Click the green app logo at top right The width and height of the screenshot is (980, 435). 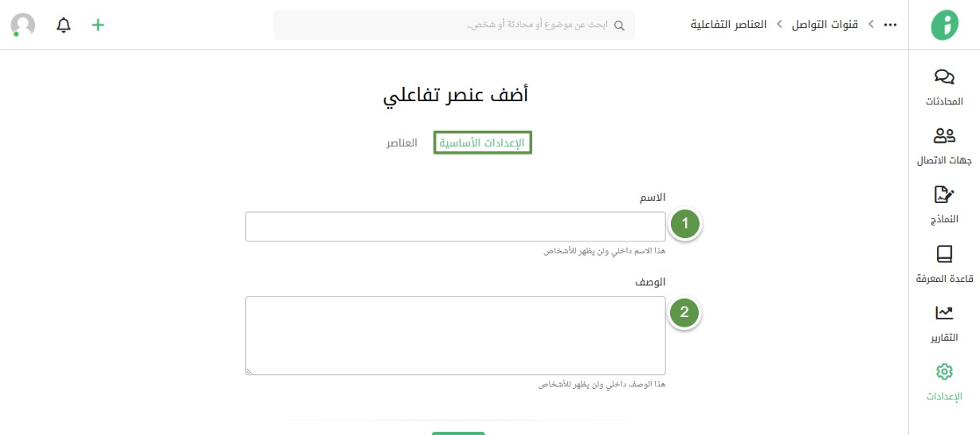944,25
